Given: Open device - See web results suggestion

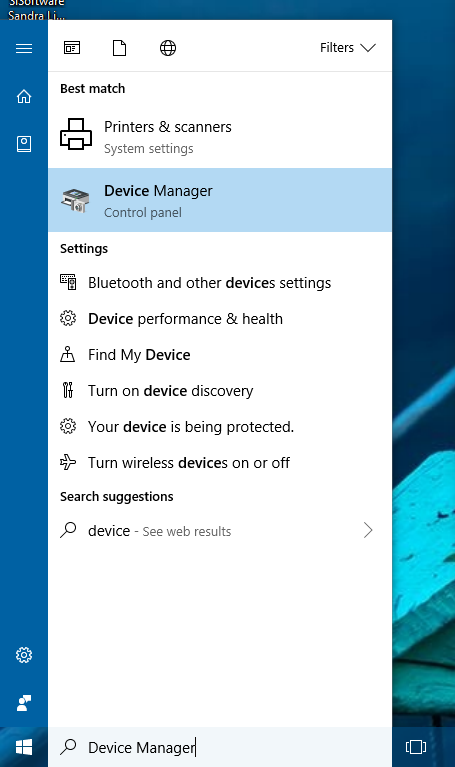Looking at the screenshot, I should pos(220,531).
